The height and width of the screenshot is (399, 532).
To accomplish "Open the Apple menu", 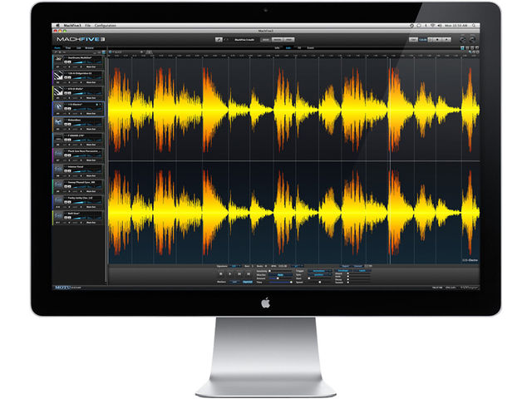I will click(x=57, y=26).
